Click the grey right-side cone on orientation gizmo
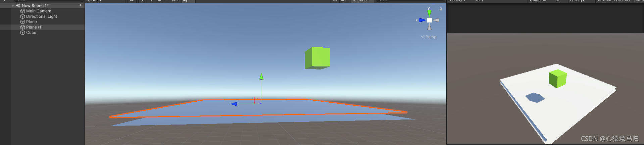644x145 pixels. [x=436, y=20]
